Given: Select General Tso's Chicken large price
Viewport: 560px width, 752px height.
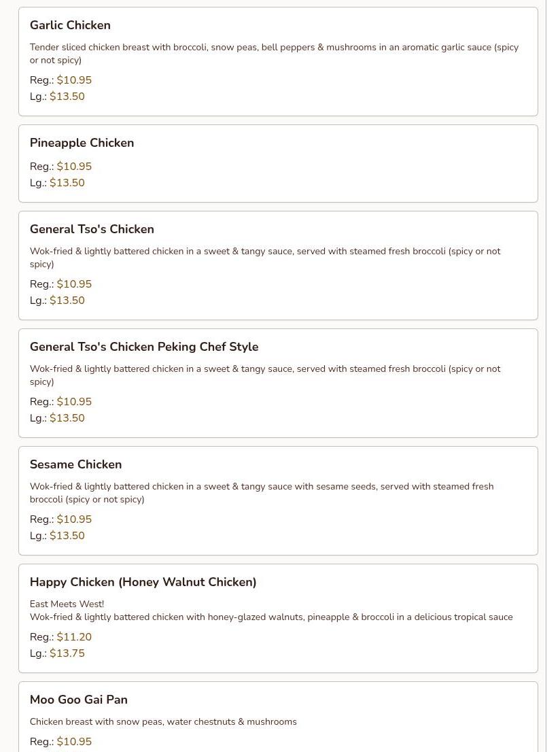Looking at the screenshot, I should pyautogui.click(x=67, y=301).
